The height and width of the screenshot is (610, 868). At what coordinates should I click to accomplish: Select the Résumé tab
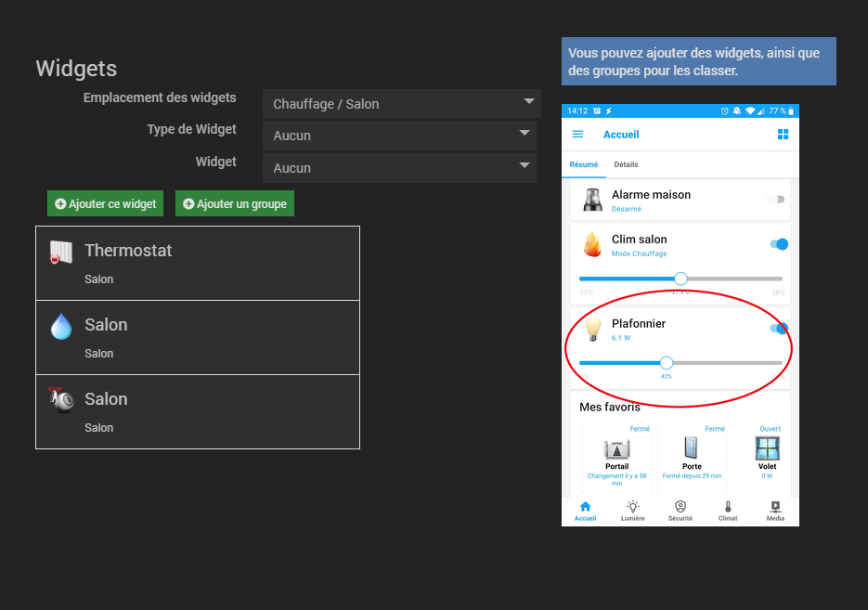(584, 164)
